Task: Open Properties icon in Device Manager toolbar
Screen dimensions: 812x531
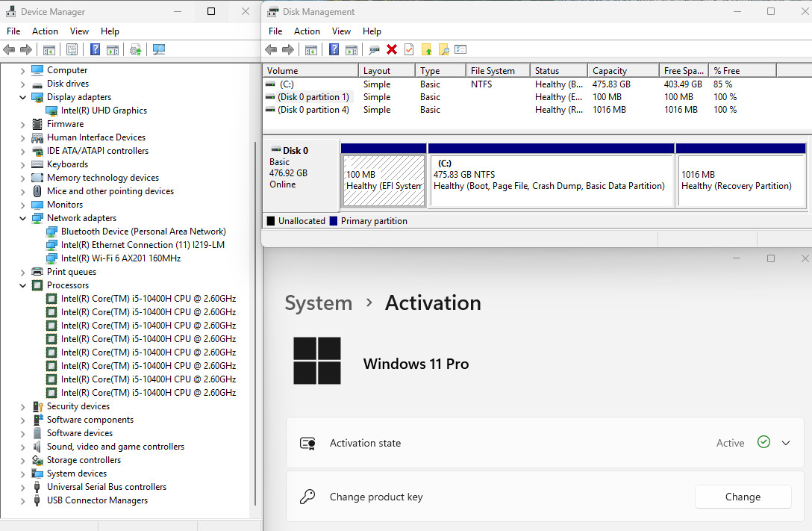Action: pyautogui.click(x=72, y=50)
